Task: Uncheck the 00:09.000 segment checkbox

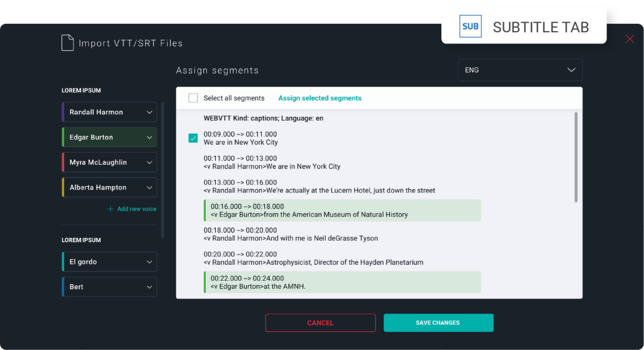Action: click(193, 138)
